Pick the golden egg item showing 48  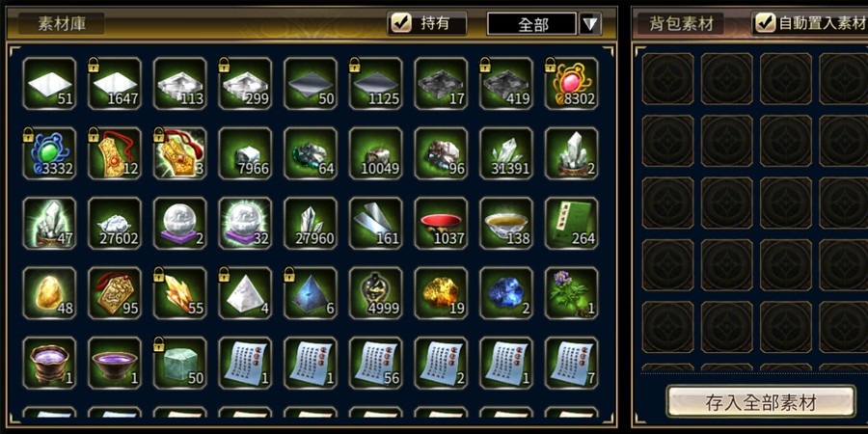pyautogui.click(x=49, y=293)
